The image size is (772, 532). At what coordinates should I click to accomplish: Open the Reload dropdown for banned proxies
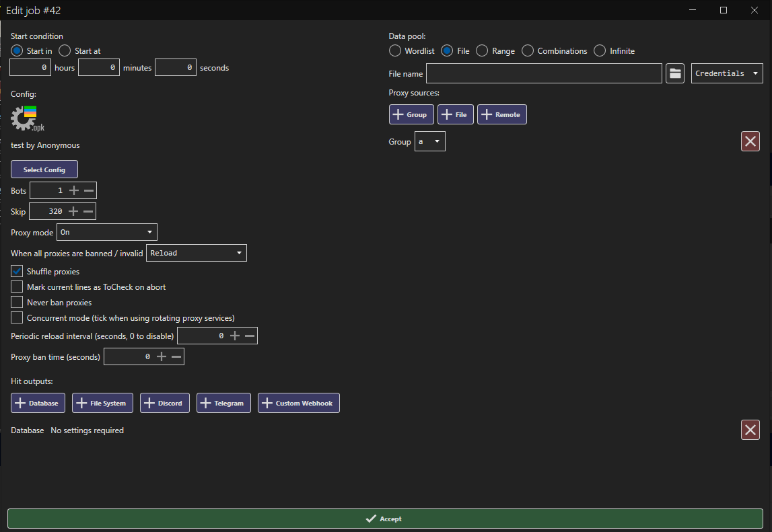[x=197, y=253]
